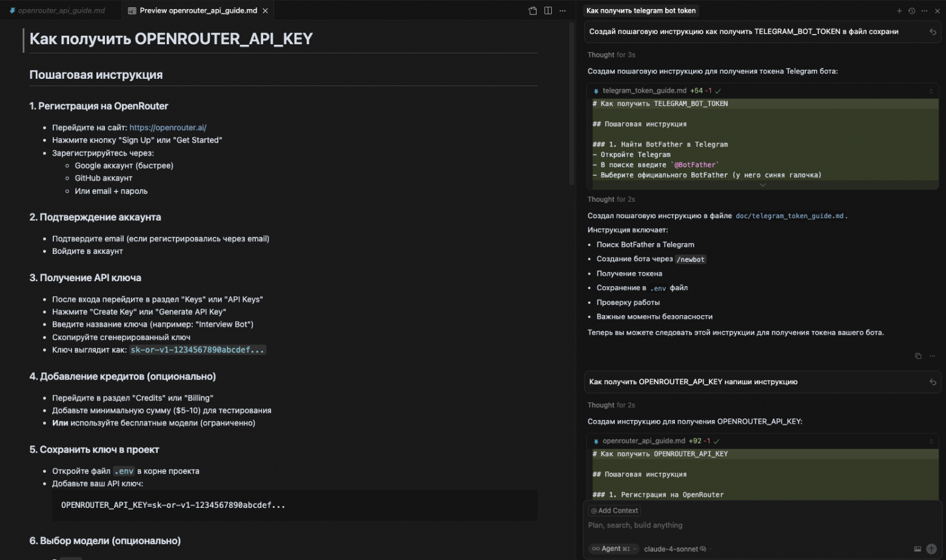Viewport: 946px width, 560px height.
Task: Open the https://openrouter.ai/ link
Action: click(168, 128)
